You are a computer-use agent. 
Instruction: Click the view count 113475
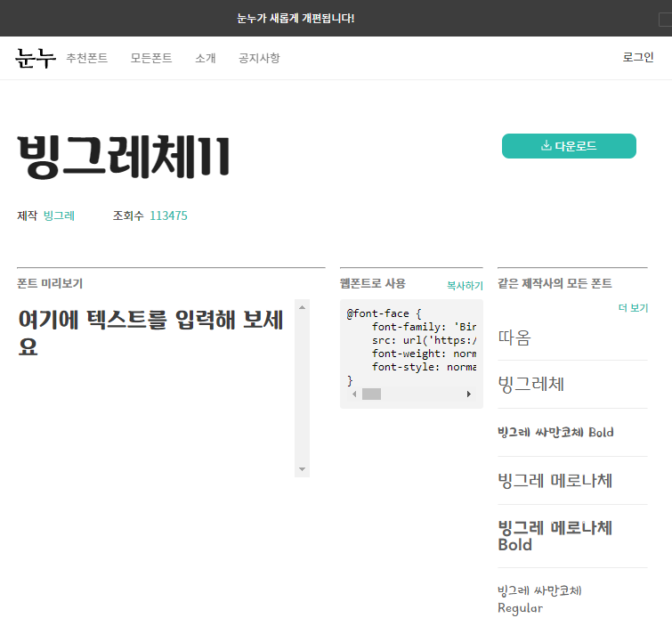click(168, 215)
